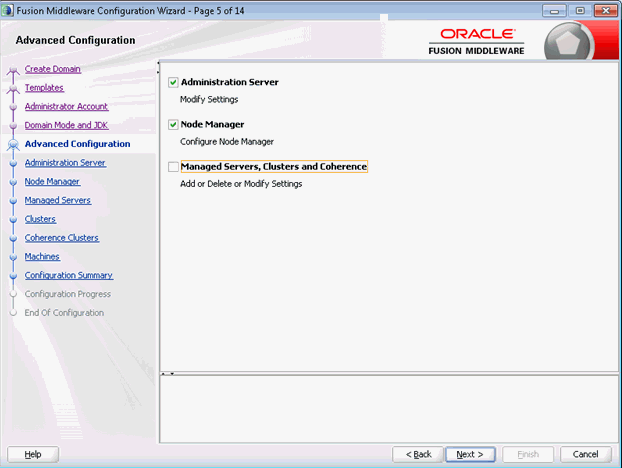
Task: Click the wizard globe icon in title bar
Action: click(x=8, y=11)
